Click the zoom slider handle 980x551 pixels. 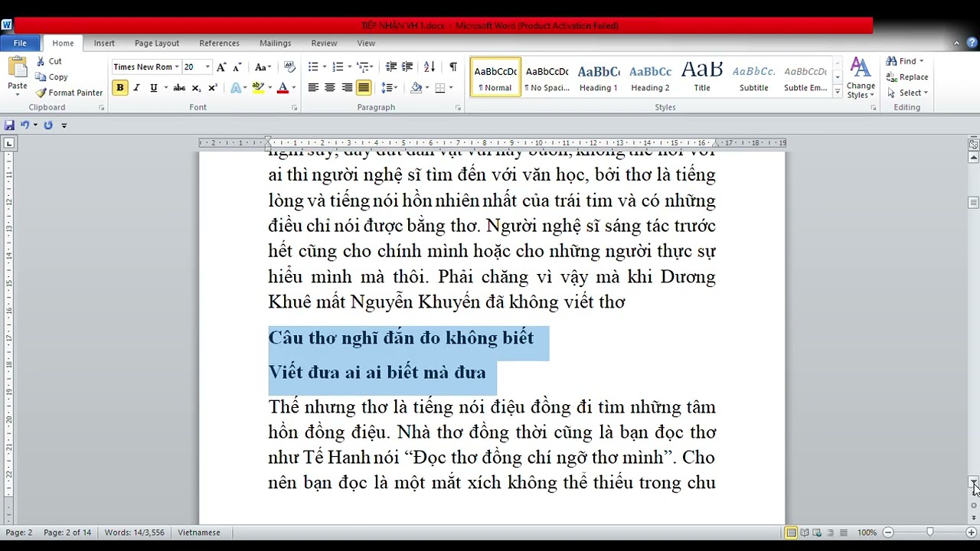pyautogui.click(x=929, y=533)
